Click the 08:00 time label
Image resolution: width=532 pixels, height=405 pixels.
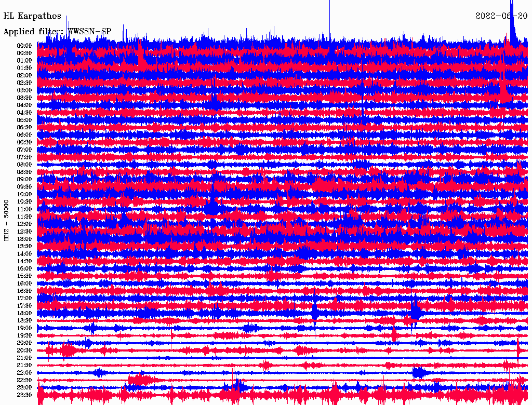[24, 165]
